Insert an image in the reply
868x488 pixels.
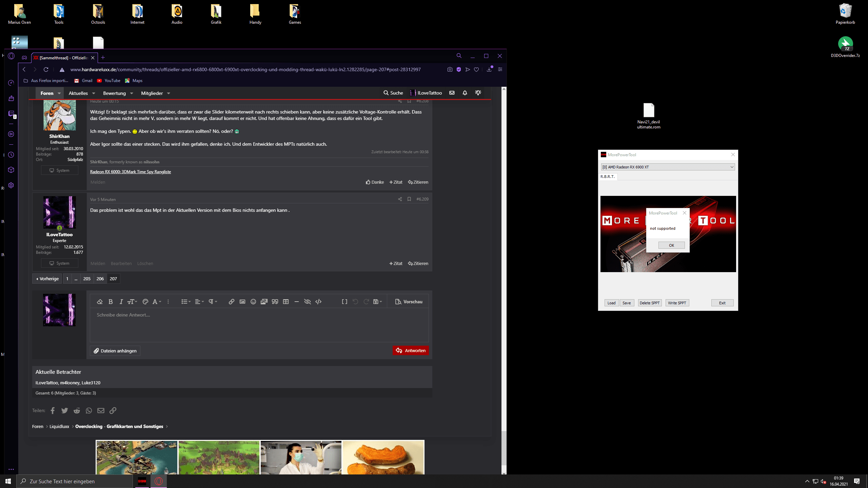pyautogui.click(x=242, y=302)
